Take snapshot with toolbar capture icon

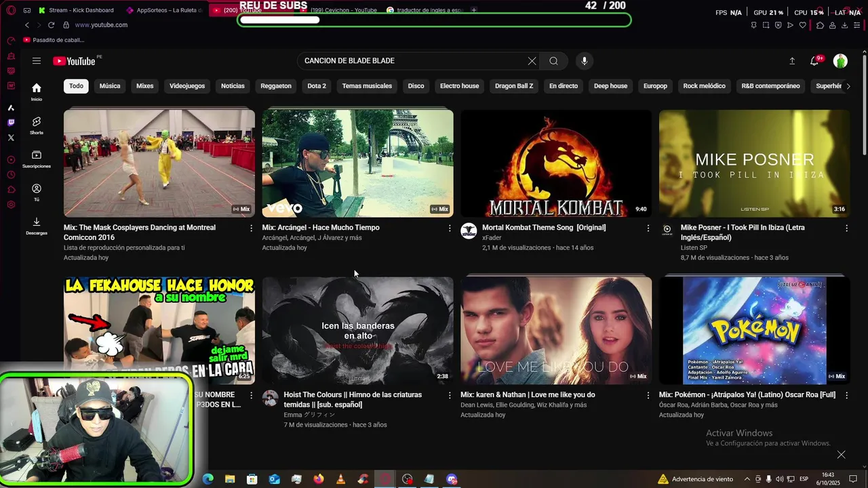point(766,25)
